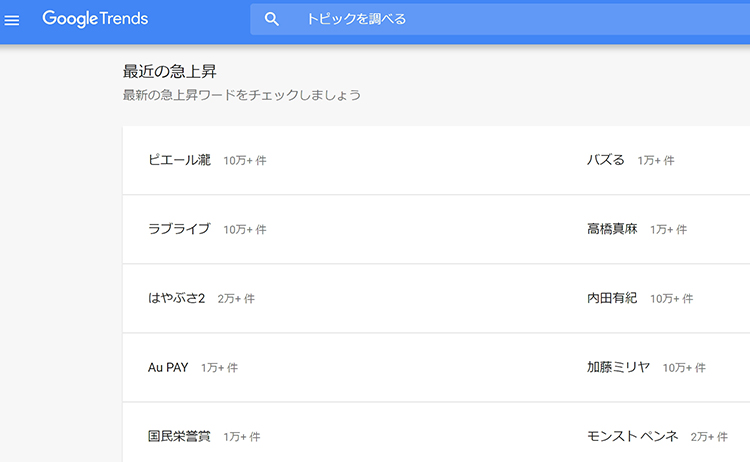
Task: Click the 最近の急上昇 heading
Action: tap(170, 72)
